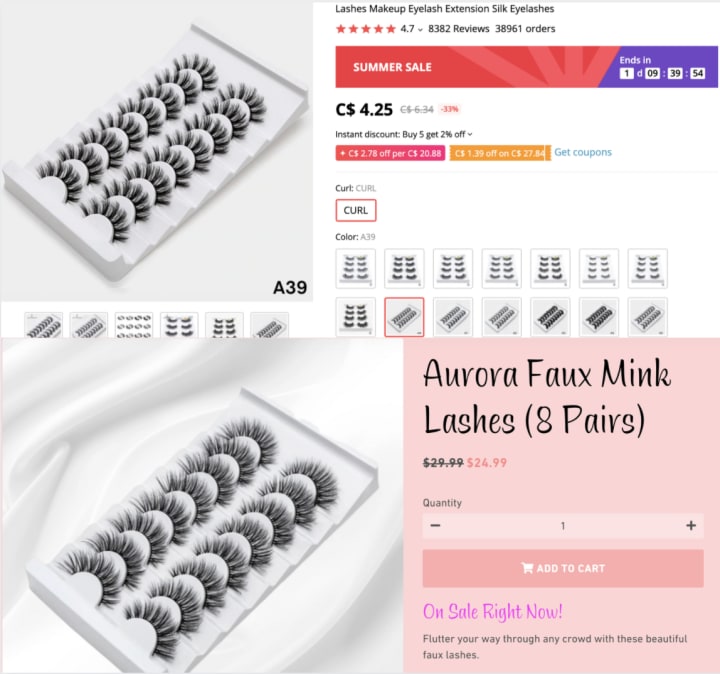This screenshot has height=674, width=720.
Task: Click the Summer Sale banner
Action: coord(527,67)
